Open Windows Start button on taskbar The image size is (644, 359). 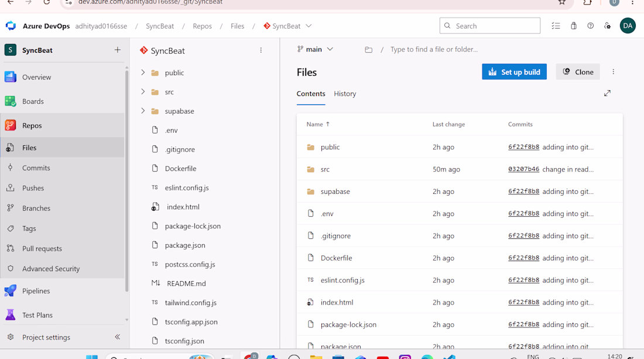(x=92, y=357)
